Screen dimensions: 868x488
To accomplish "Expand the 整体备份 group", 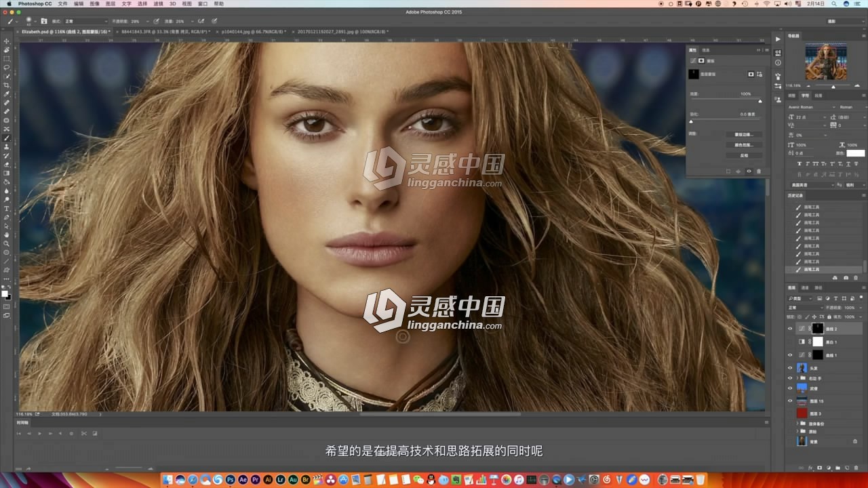I will pyautogui.click(x=798, y=424).
